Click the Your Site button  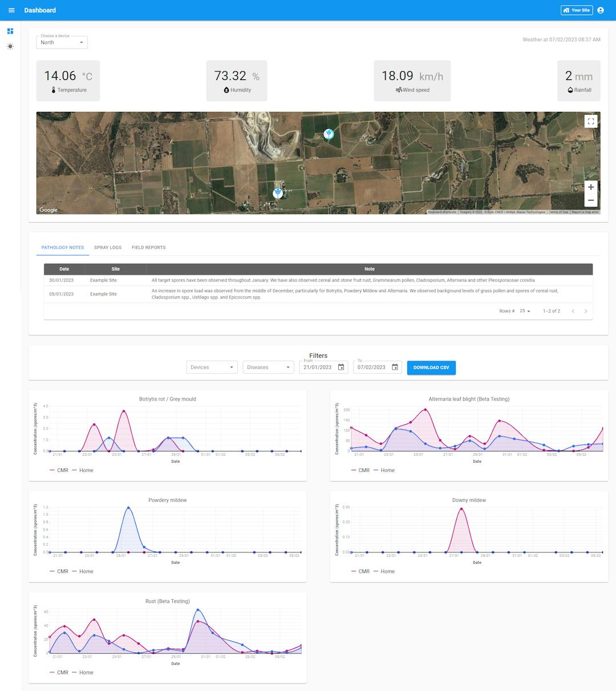pyautogui.click(x=577, y=10)
